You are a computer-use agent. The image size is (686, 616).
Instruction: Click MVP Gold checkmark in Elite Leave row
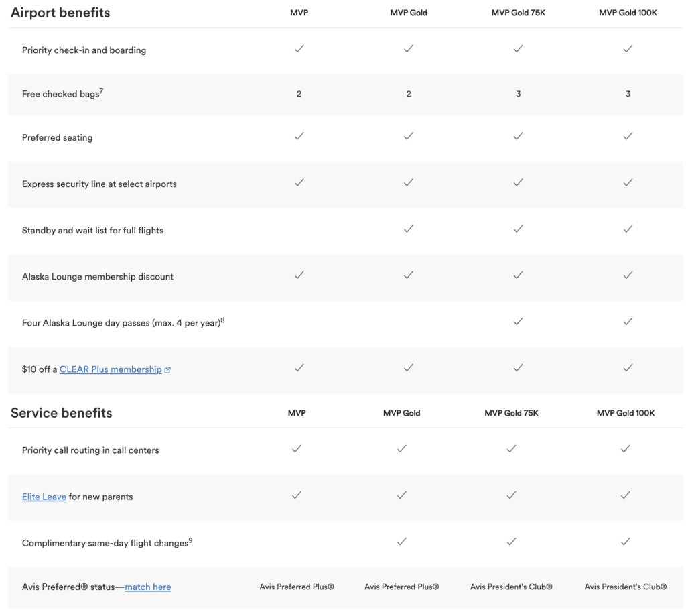402,495
